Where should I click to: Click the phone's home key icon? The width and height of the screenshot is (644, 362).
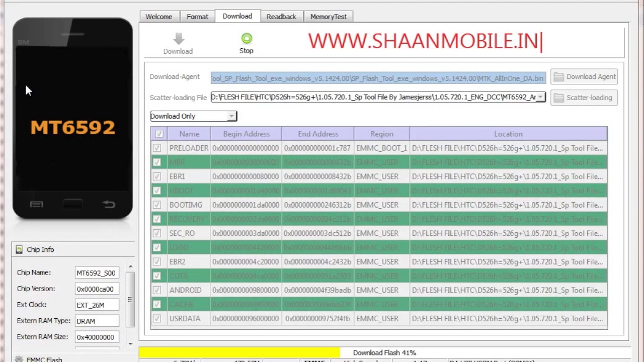(73, 204)
